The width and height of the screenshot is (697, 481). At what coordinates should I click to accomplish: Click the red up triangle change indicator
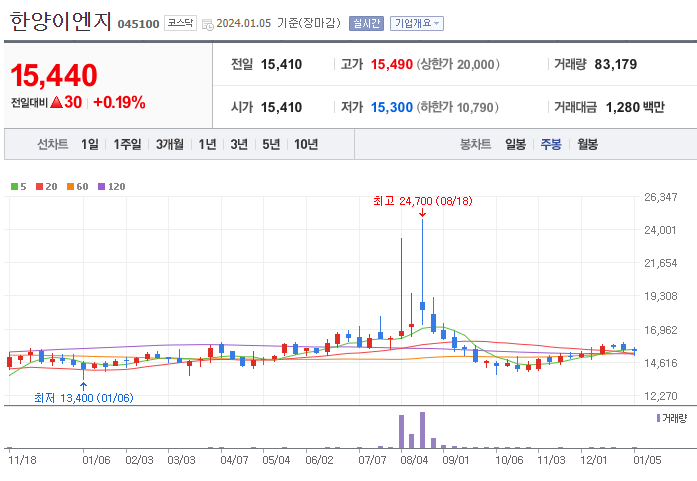point(56,102)
